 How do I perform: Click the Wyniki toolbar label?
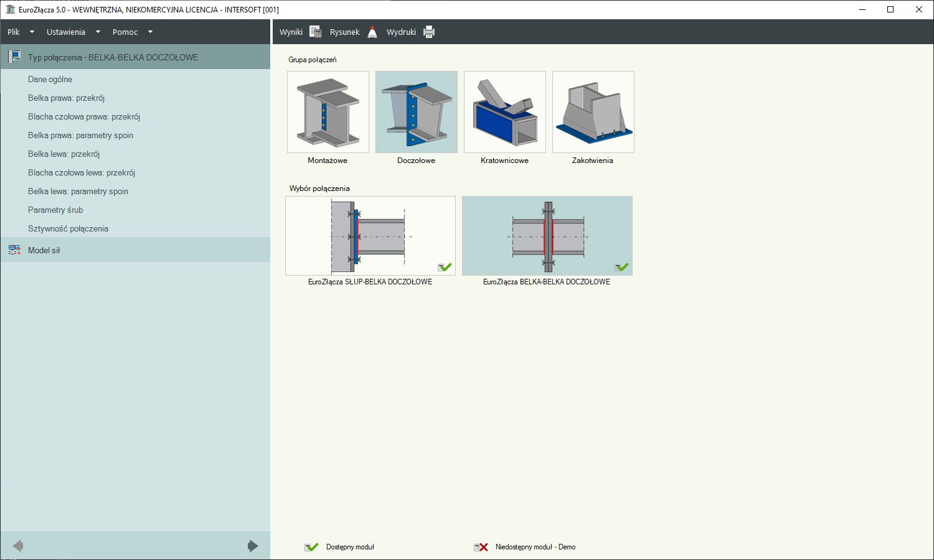coord(291,32)
